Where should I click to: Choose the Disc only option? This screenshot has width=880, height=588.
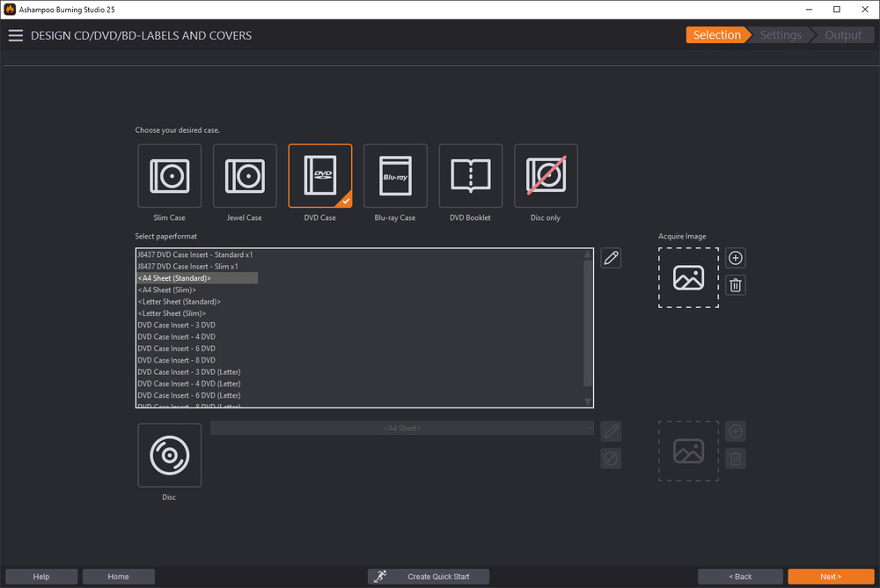546,176
